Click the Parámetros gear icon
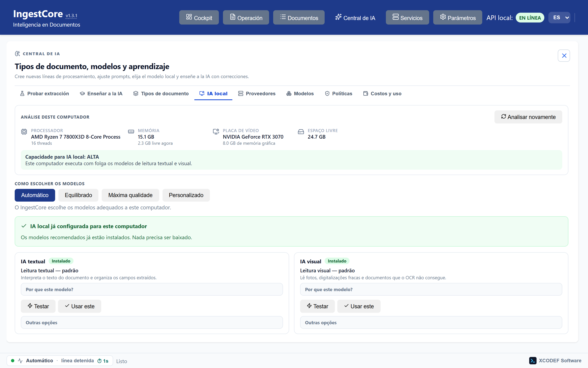This screenshot has height=368, width=588. tap(443, 17)
